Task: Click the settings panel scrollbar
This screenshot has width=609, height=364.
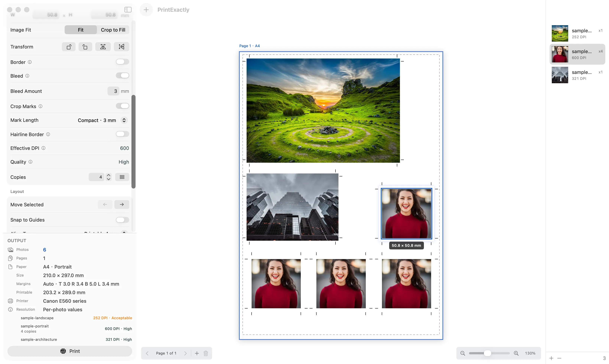Action: pyautogui.click(x=133, y=142)
